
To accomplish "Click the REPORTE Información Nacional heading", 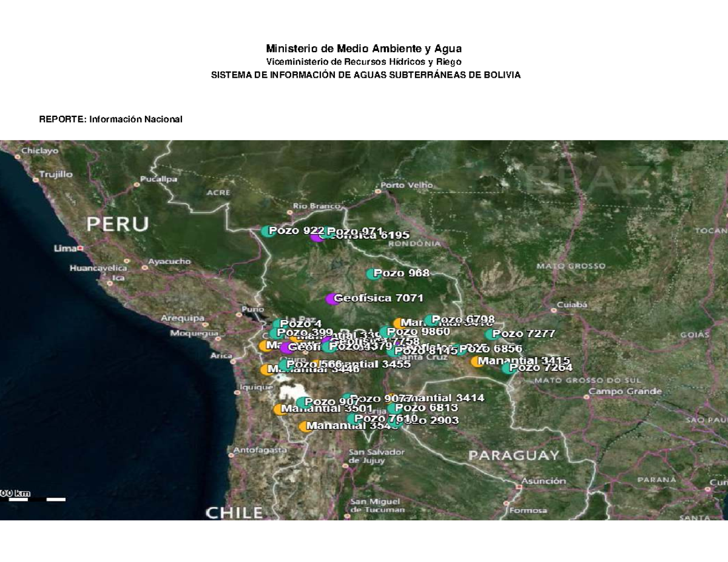I will 111,118.
